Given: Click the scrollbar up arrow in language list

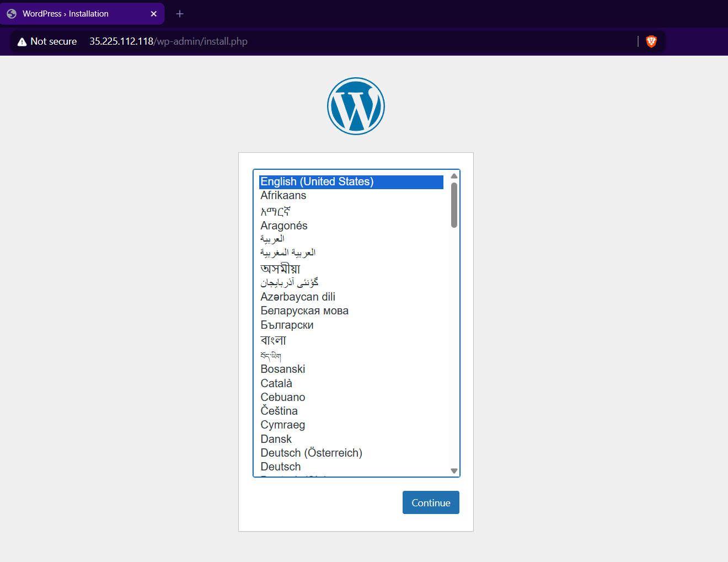Looking at the screenshot, I should tap(454, 176).
